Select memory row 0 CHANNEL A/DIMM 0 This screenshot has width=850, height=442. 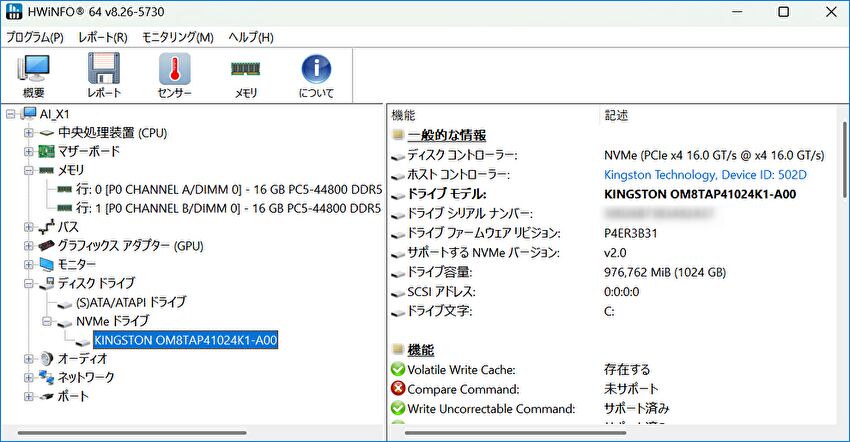click(229, 189)
